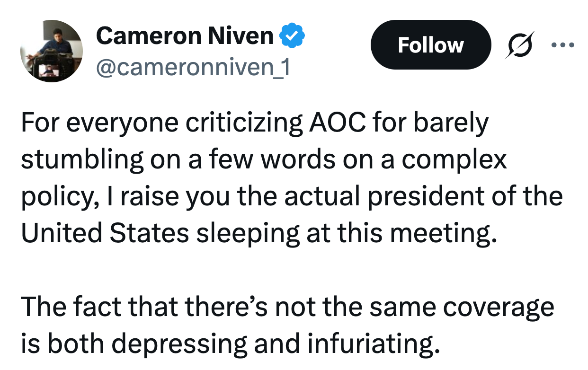588x370 pixels.
Task: Open the Grok explain-post icon
Action: tap(519, 45)
